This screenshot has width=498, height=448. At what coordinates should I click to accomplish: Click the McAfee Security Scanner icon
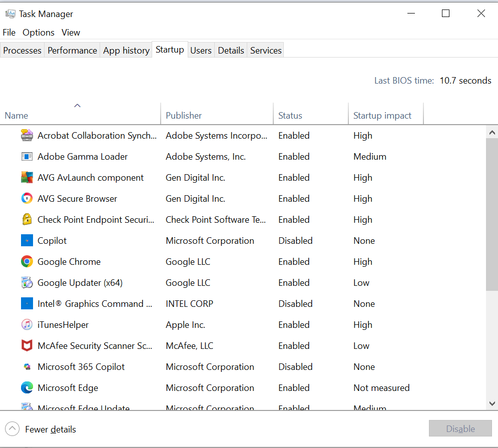click(27, 345)
